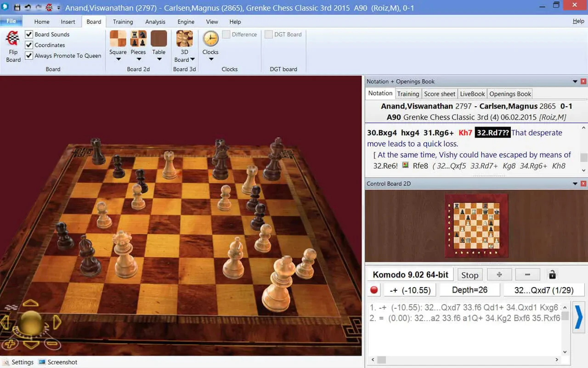This screenshot has width=588, height=368.
Task: Click the golden ball board control
Action: 31,323
